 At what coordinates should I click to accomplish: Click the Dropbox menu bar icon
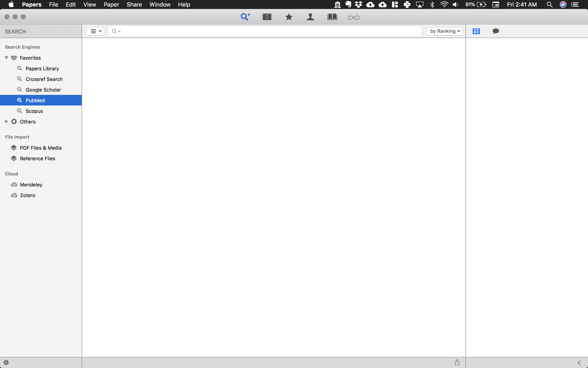pos(358,4)
